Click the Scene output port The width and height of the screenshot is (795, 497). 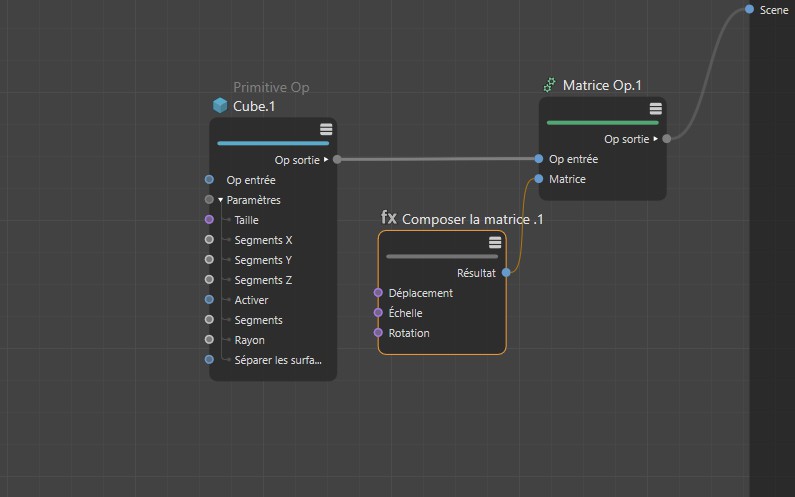pos(749,10)
